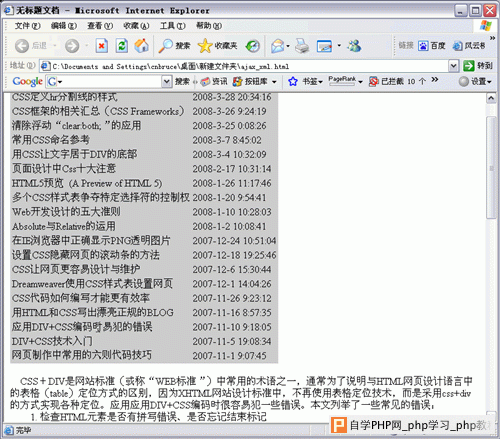Expand the address bar dropdown
500x439 pixels.
click(x=453, y=66)
